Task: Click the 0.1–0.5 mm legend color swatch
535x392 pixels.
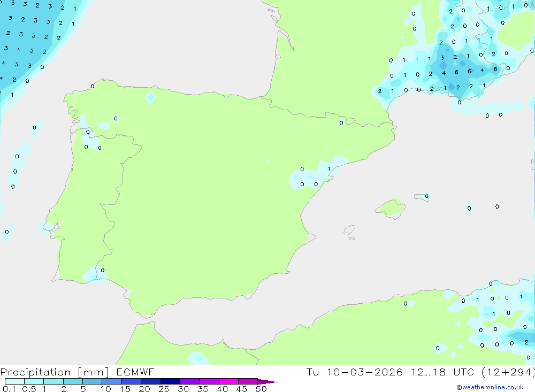Action: click(14, 381)
